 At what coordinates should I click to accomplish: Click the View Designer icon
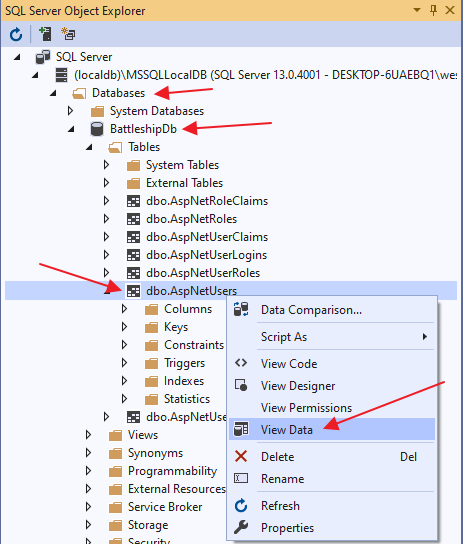pos(241,385)
